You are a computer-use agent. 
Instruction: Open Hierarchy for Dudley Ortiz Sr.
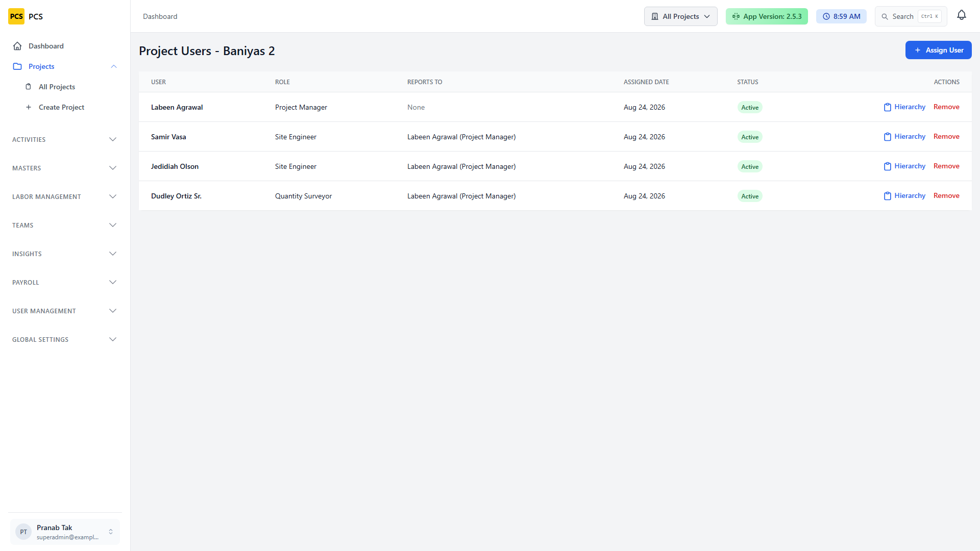[x=904, y=196]
